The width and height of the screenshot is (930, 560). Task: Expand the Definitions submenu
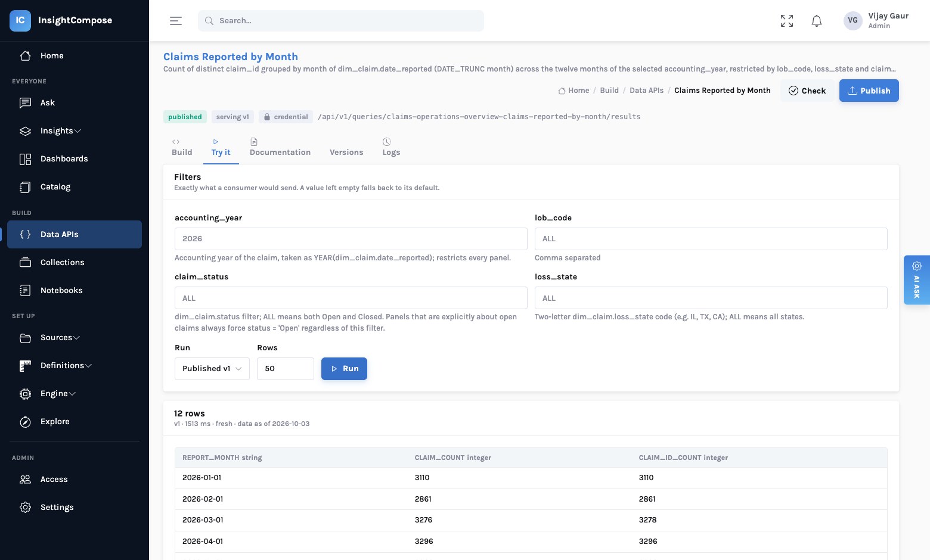(75, 365)
